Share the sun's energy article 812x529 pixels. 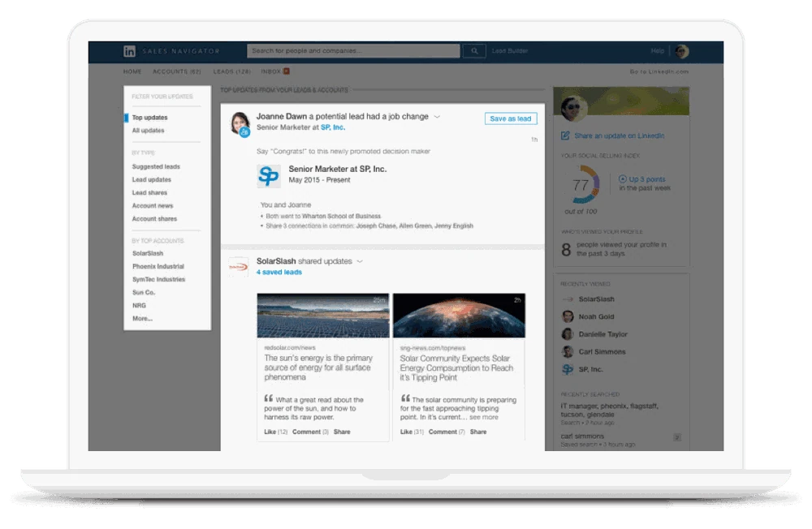[x=342, y=432]
